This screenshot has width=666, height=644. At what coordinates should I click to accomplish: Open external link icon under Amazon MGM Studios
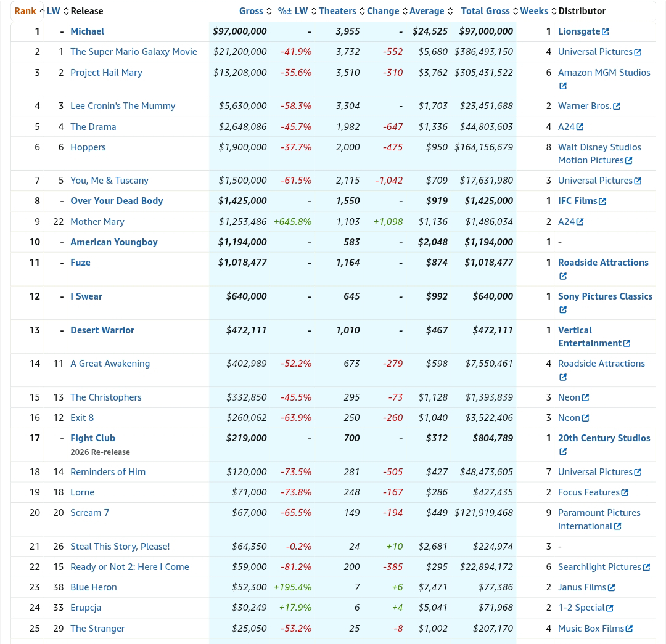pos(563,86)
